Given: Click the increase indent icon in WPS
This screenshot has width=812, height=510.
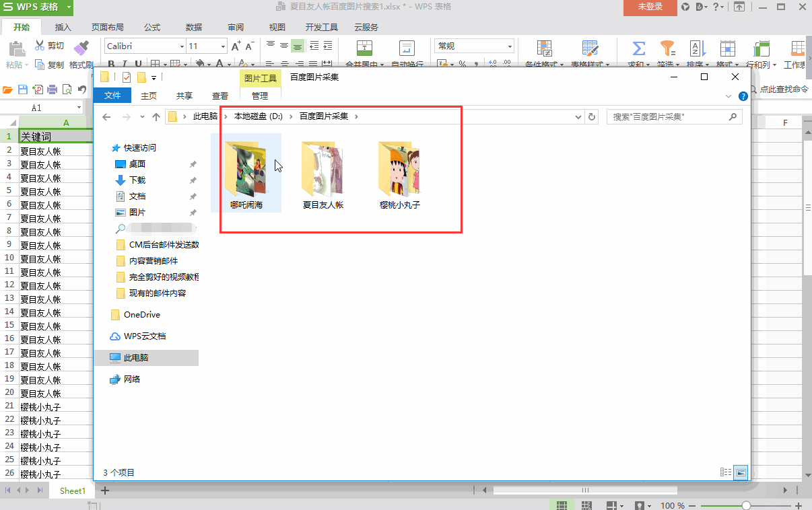Looking at the screenshot, I should 329,46.
